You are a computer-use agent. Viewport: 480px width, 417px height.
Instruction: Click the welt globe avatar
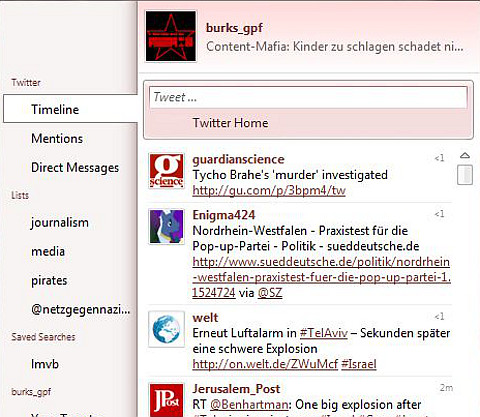point(166,329)
